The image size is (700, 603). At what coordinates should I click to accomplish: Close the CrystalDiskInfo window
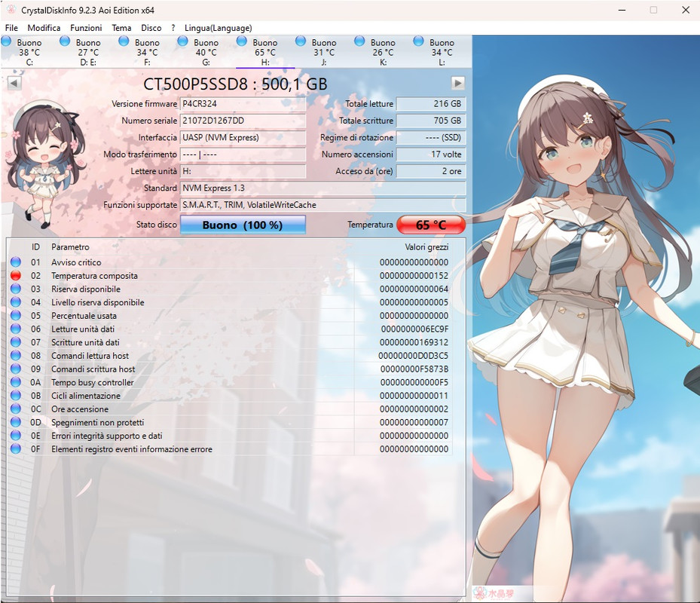tap(686, 10)
